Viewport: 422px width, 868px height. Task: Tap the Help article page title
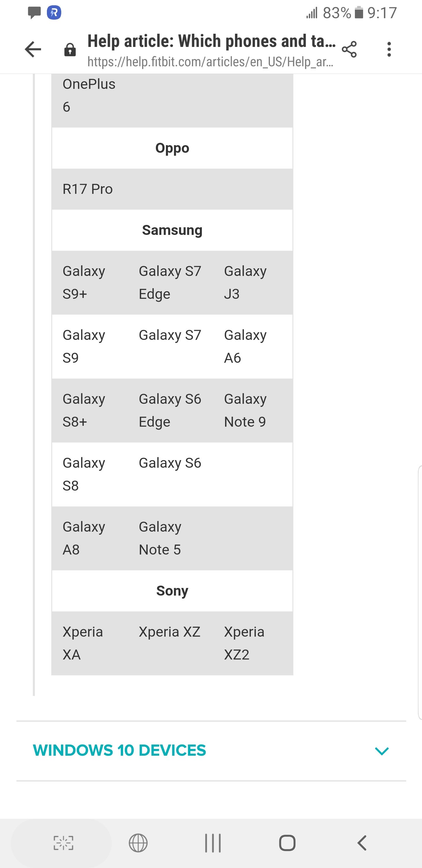[212, 41]
